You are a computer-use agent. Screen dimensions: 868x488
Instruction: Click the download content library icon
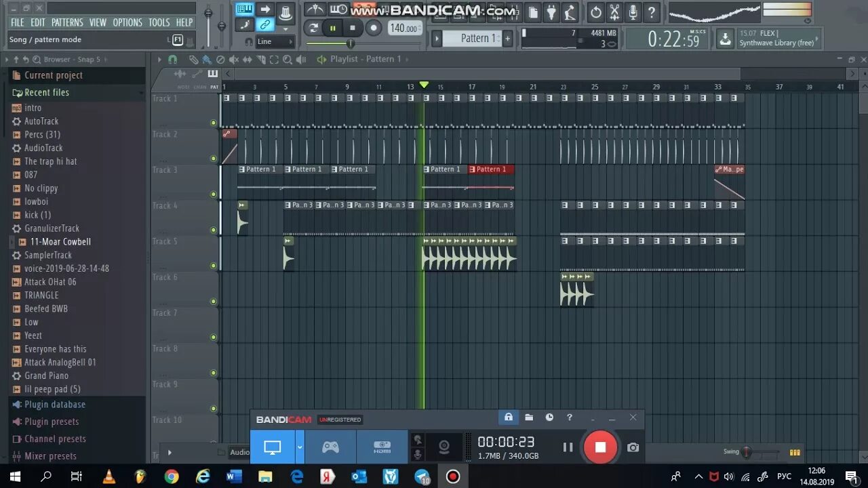[x=726, y=39]
